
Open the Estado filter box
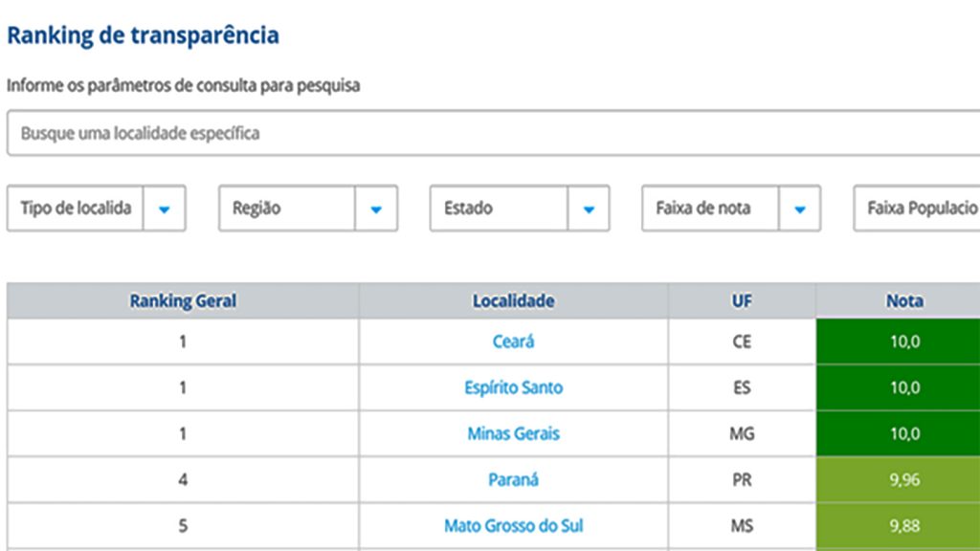(x=499, y=209)
